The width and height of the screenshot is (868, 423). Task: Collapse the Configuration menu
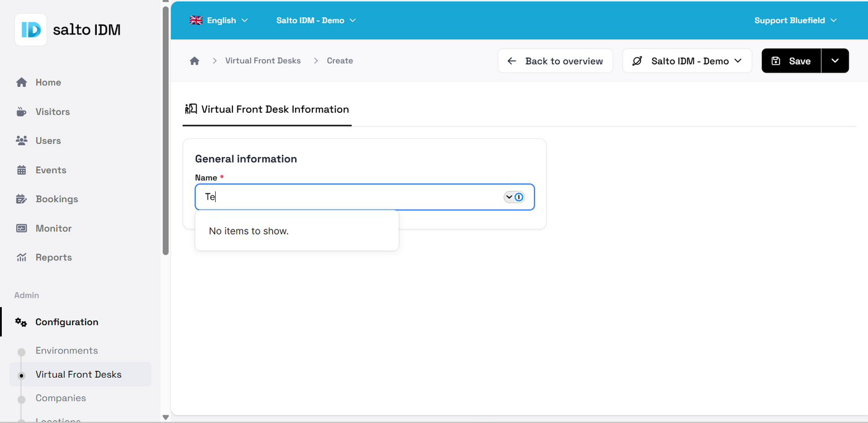[x=67, y=323]
